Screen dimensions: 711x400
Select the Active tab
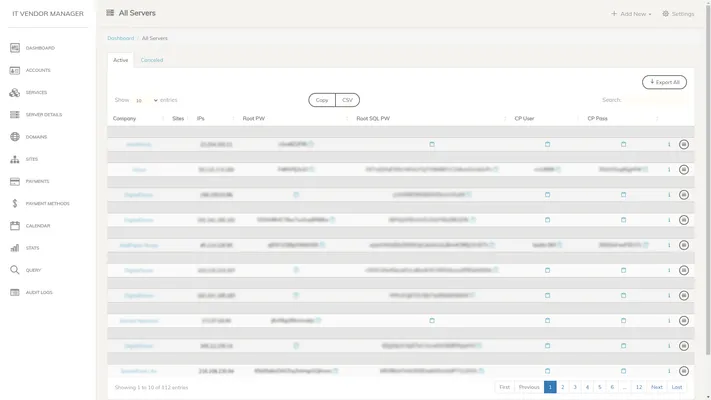tap(120, 60)
